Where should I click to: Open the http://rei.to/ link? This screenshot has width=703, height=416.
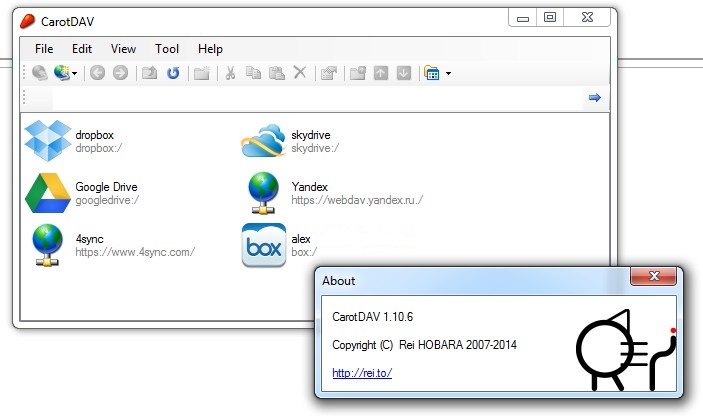click(362, 373)
